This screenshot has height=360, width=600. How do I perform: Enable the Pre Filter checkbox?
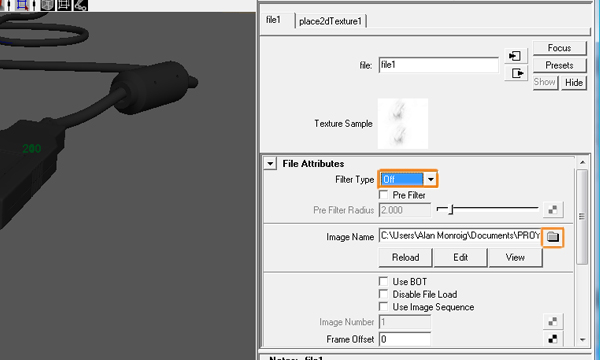[383, 195]
